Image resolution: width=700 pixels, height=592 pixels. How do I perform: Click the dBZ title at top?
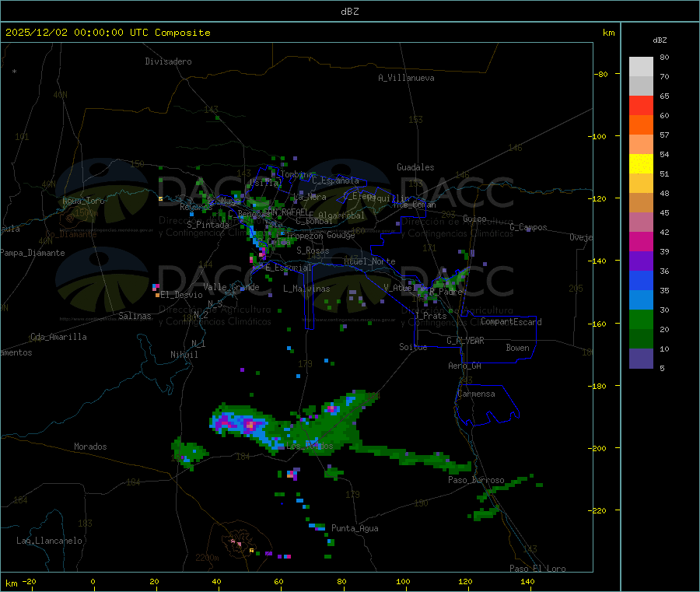pyautogui.click(x=349, y=12)
